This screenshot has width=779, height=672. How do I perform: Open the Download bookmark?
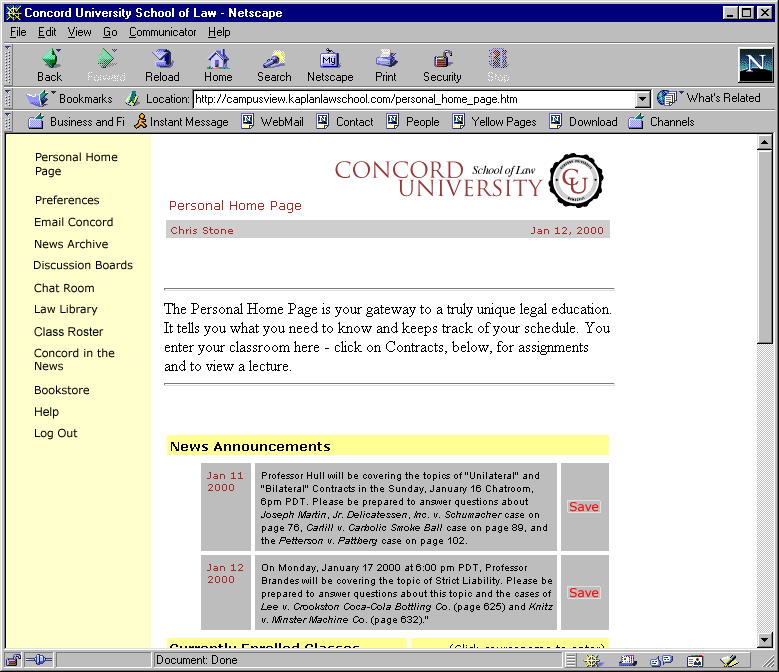click(583, 122)
